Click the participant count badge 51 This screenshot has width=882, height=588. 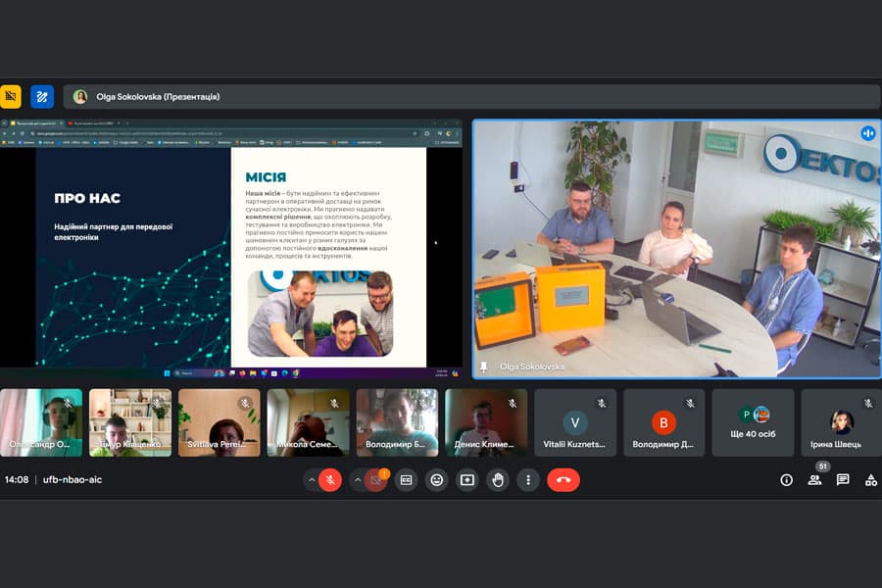pos(823,466)
